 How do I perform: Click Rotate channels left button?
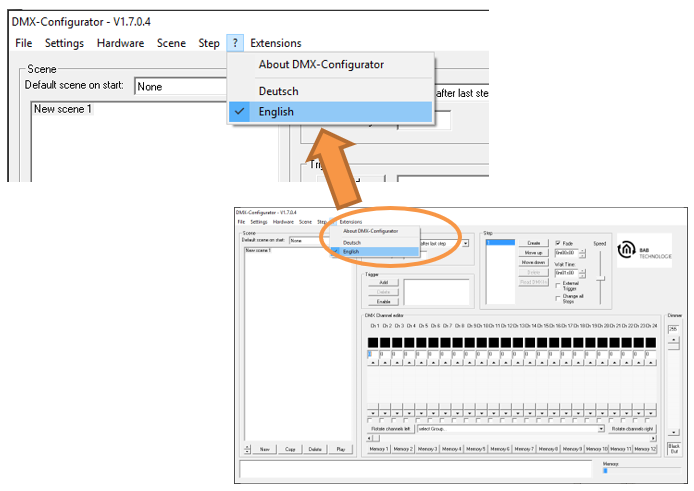pos(390,429)
